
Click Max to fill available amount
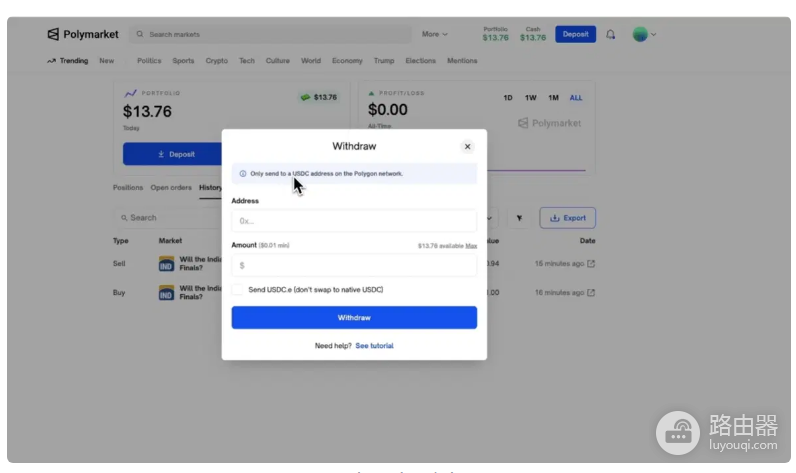pyautogui.click(x=471, y=246)
